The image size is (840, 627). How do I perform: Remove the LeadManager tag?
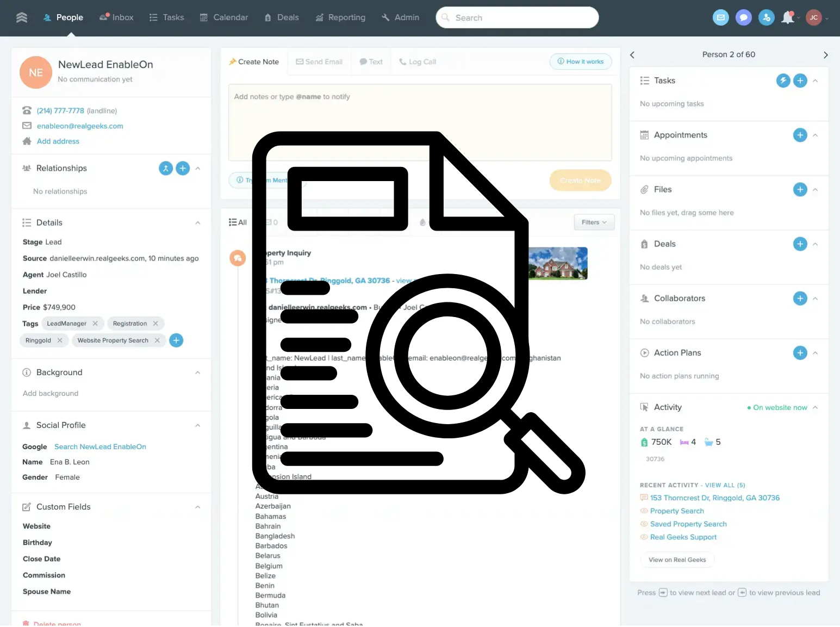tap(95, 324)
